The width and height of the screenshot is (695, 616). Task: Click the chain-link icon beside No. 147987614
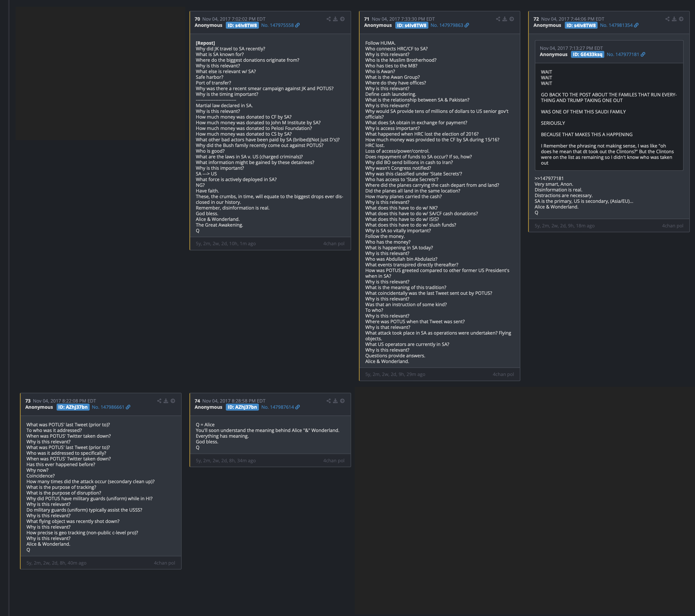[298, 407]
